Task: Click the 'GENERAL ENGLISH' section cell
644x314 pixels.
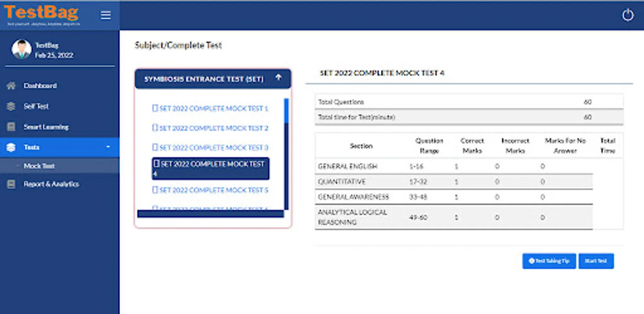Action: [348, 166]
